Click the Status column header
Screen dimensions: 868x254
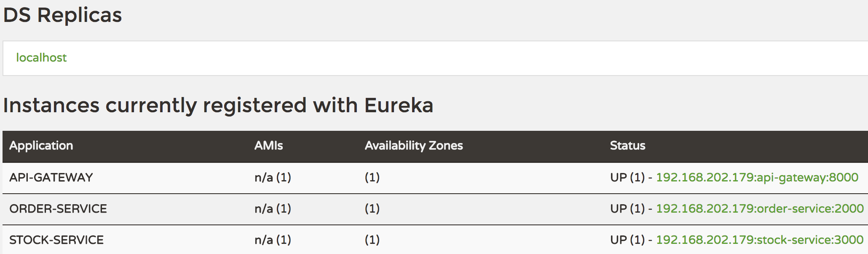[627, 146]
